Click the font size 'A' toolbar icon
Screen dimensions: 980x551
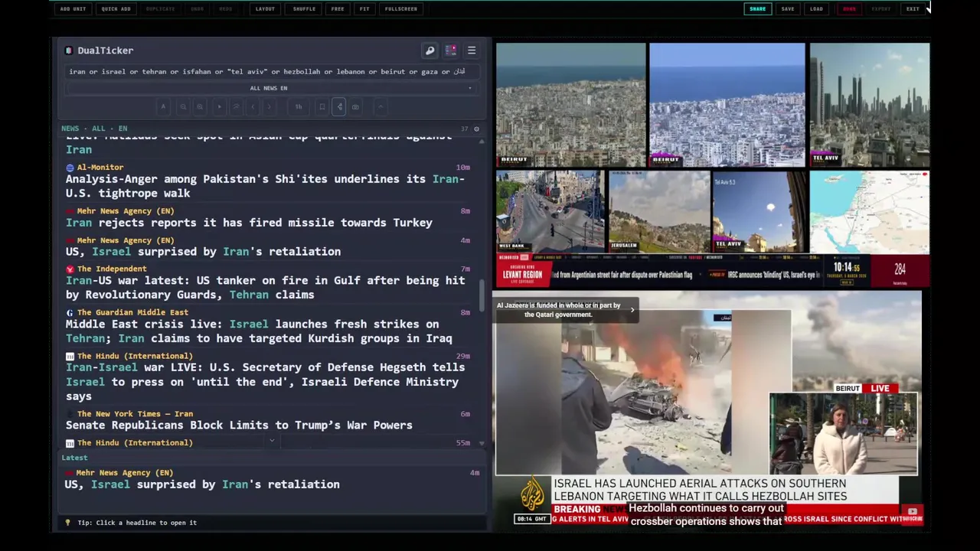tap(163, 106)
